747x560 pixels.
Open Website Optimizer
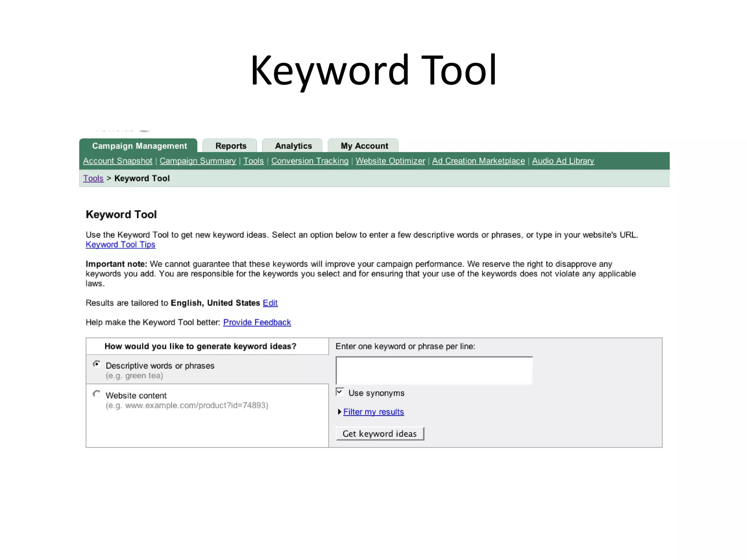390,161
